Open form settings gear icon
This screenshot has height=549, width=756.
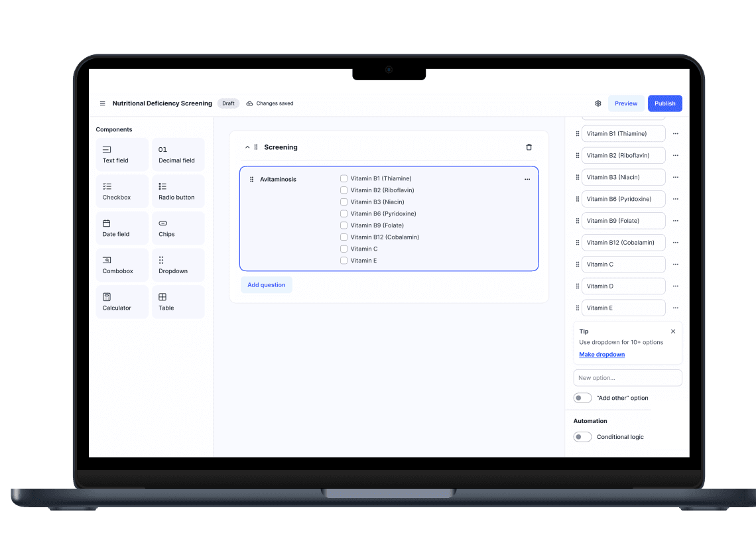[598, 103]
